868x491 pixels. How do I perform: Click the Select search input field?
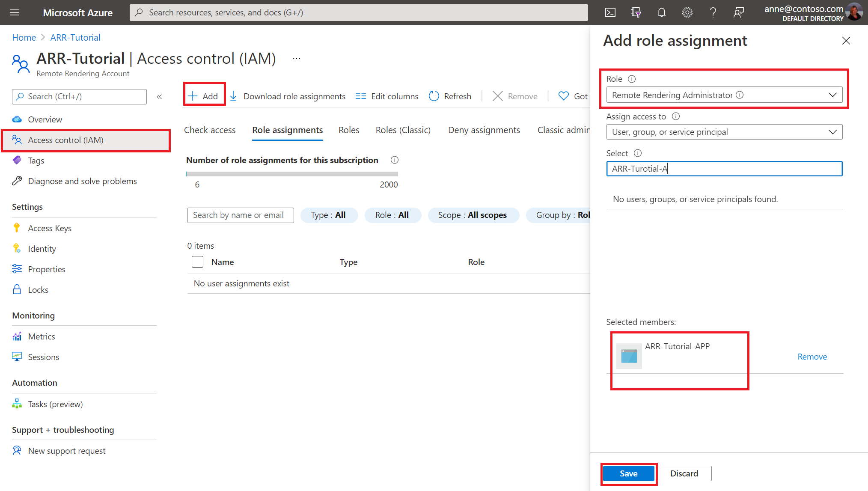723,168
